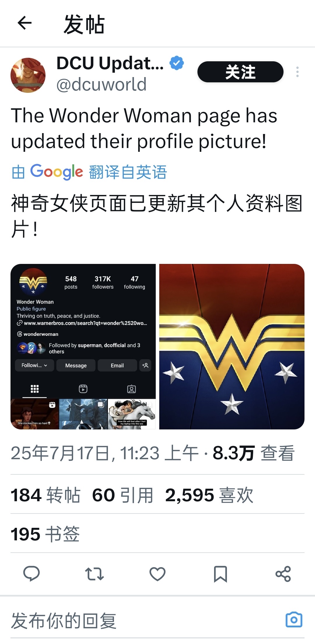The height and width of the screenshot is (644, 315).
Task: Open the three-dot more options menu
Action: pyautogui.click(x=297, y=72)
